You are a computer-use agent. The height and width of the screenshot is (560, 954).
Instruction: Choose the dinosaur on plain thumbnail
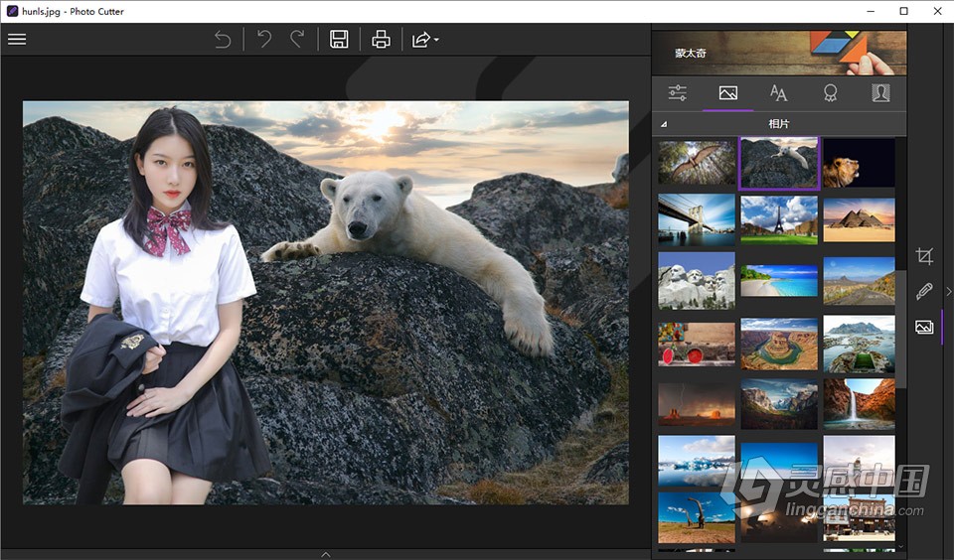pyautogui.click(x=697, y=517)
